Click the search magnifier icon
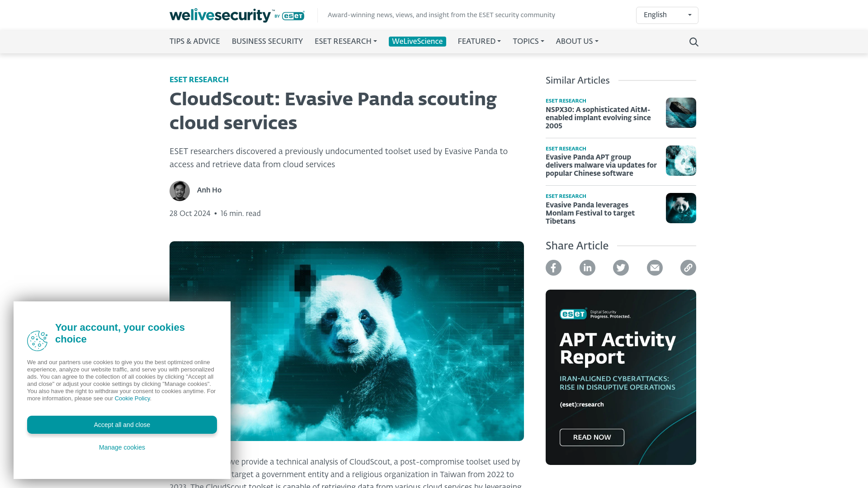Screen dimensions: 868x488 [693, 41]
